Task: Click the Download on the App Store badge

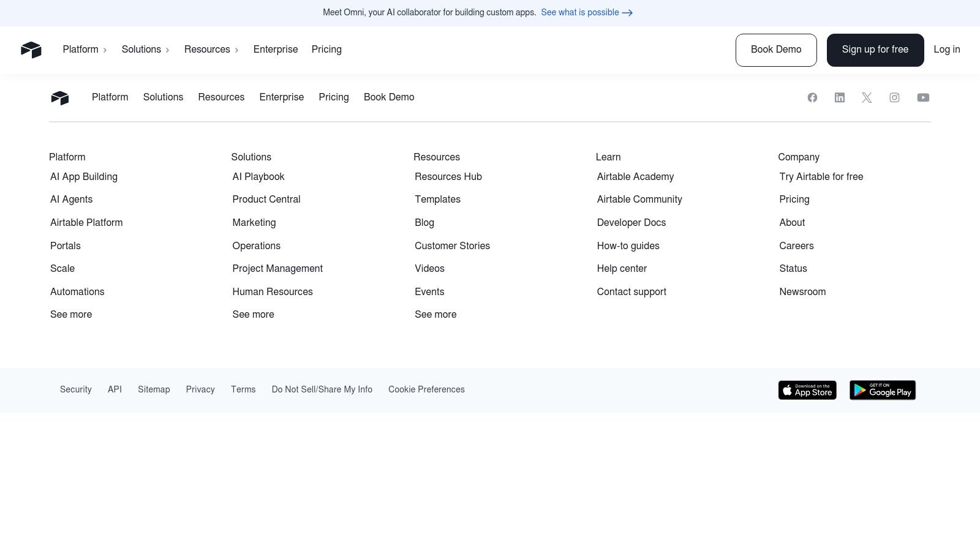Action: [807, 390]
